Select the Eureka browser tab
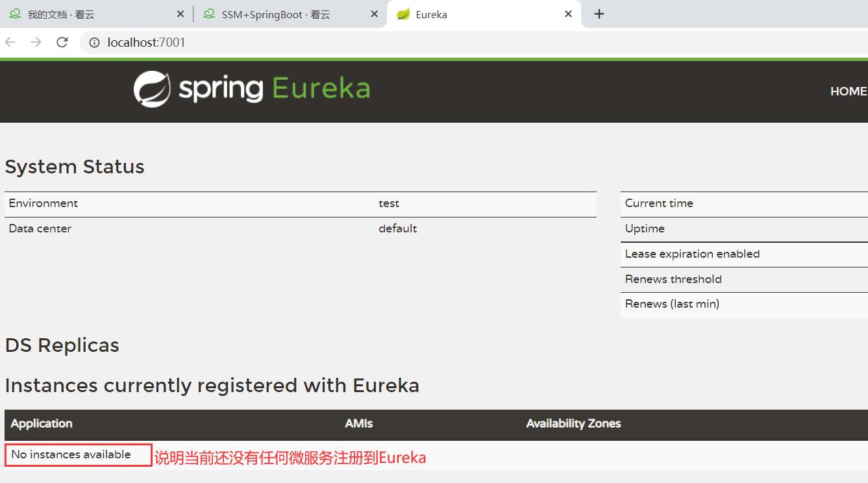Viewport: 868px width, 483px height. (484, 14)
